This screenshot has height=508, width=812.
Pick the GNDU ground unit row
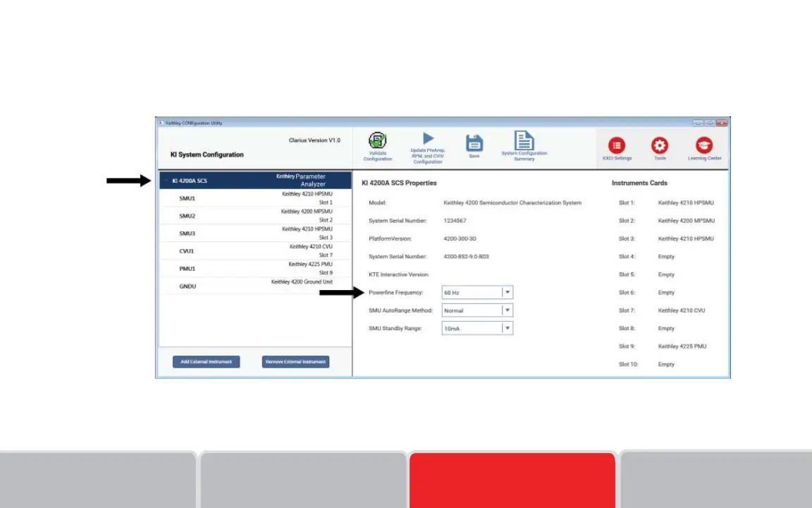coord(255,286)
